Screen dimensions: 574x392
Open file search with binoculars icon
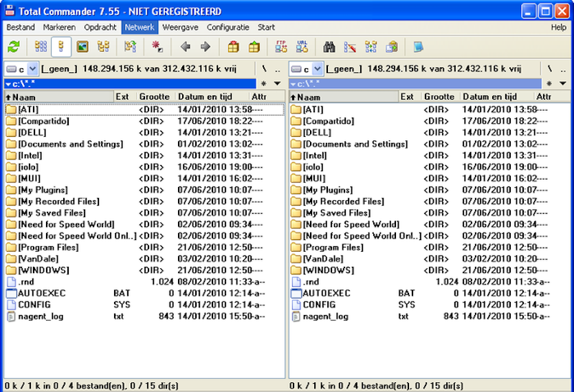point(329,47)
